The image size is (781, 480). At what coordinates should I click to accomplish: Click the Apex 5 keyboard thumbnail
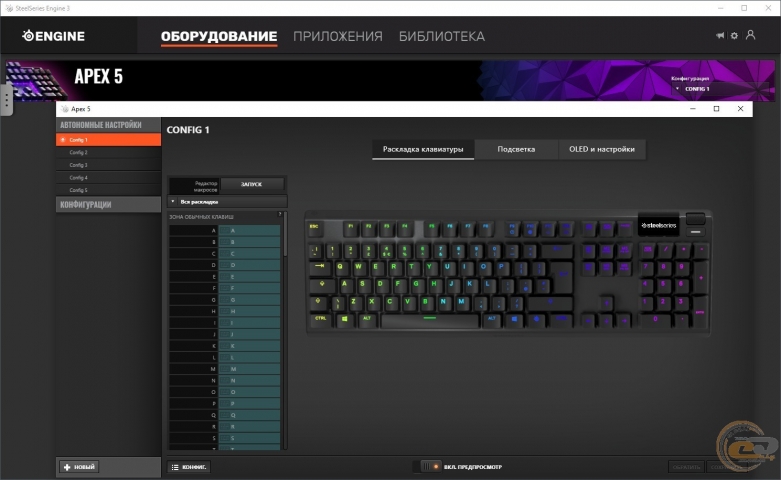[36, 81]
